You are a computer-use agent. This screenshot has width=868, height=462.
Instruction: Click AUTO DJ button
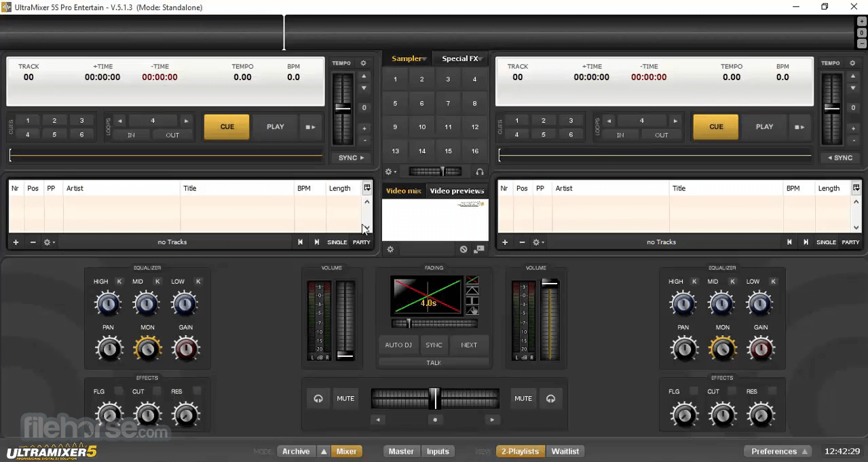pos(398,345)
